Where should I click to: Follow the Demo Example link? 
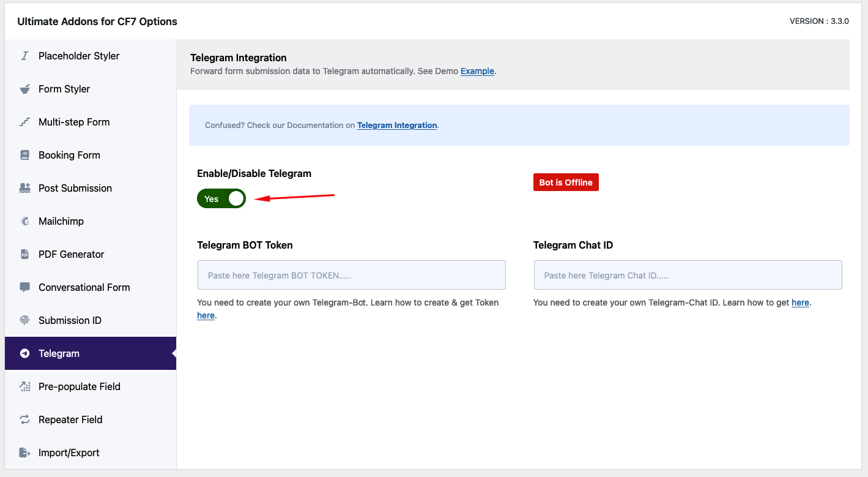[x=477, y=71]
